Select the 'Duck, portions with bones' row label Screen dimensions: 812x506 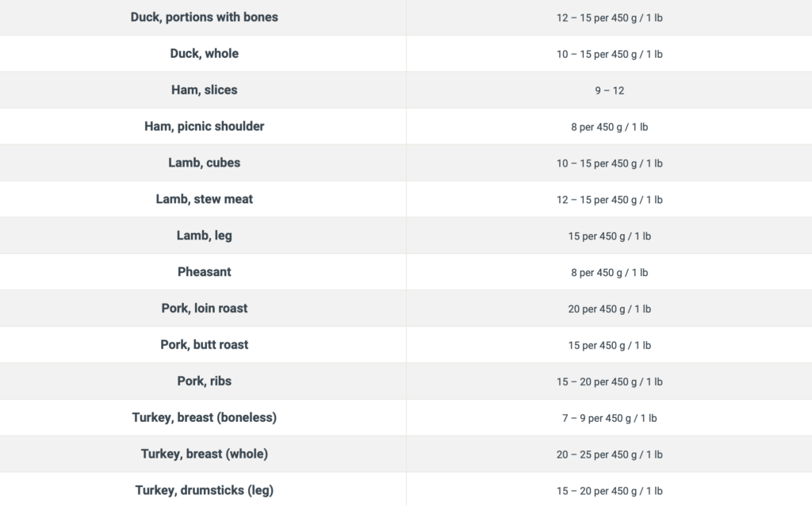204,17
